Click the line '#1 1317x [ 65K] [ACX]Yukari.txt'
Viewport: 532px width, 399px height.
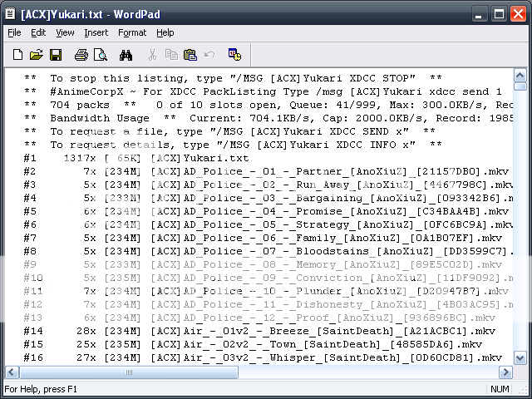tap(136, 158)
